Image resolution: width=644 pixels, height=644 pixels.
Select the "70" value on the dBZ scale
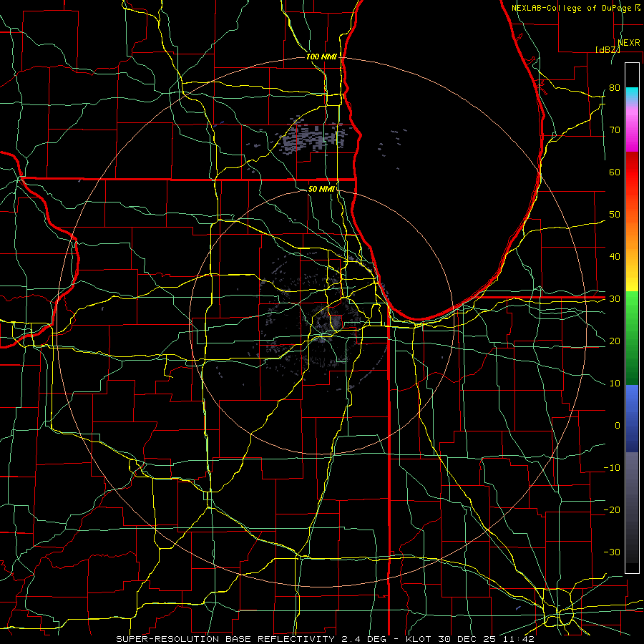[615, 130]
